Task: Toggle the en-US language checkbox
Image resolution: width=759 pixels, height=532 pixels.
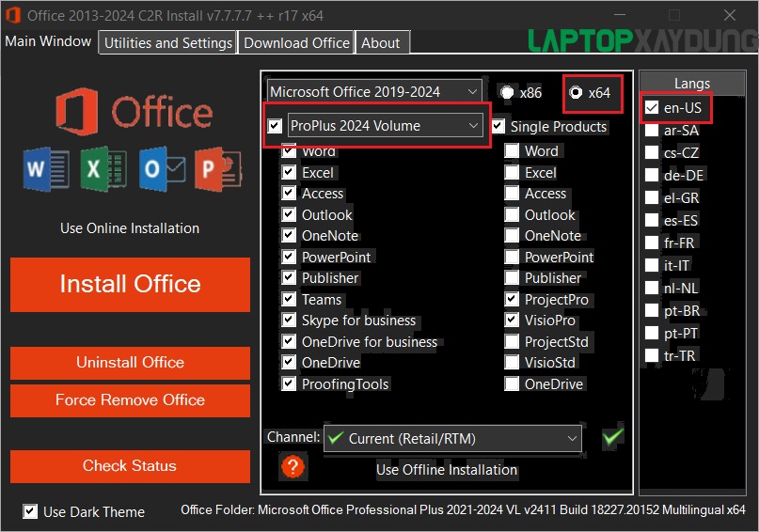Action: point(652,107)
